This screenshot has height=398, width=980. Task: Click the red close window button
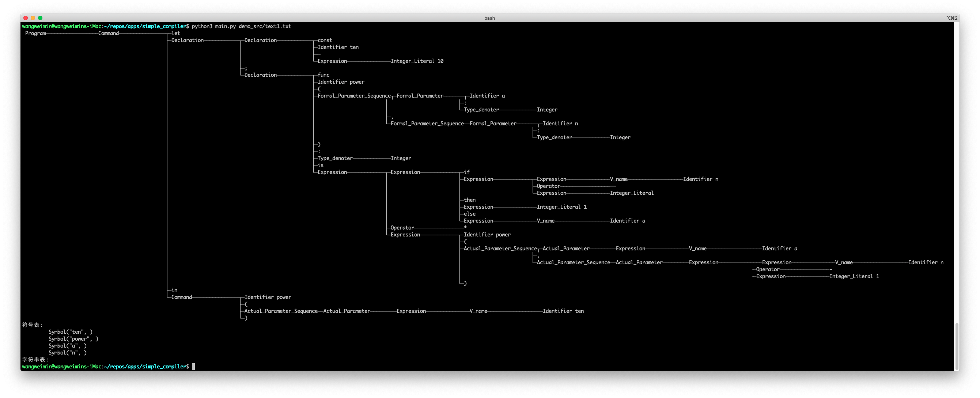coord(26,18)
